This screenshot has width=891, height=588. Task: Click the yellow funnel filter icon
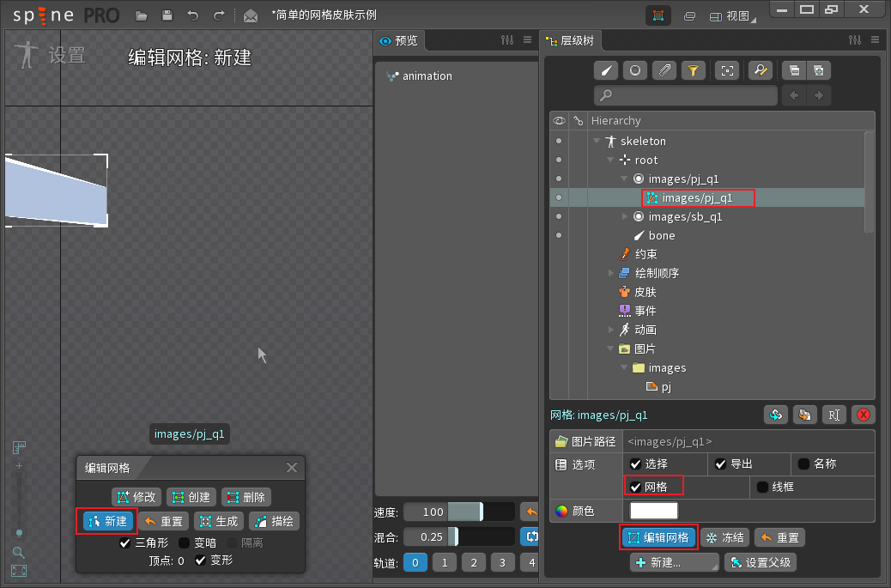pyautogui.click(x=693, y=70)
